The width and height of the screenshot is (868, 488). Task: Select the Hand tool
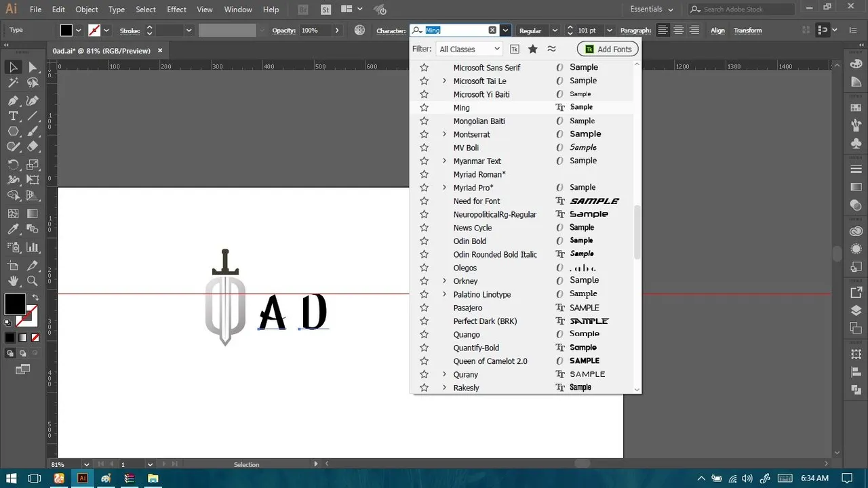(x=13, y=281)
